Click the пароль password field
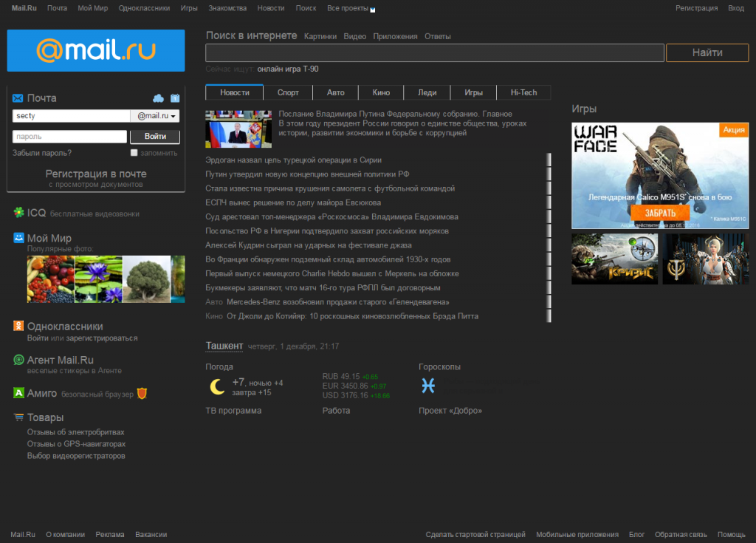Viewport: 756px width, 543px height. (69, 137)
